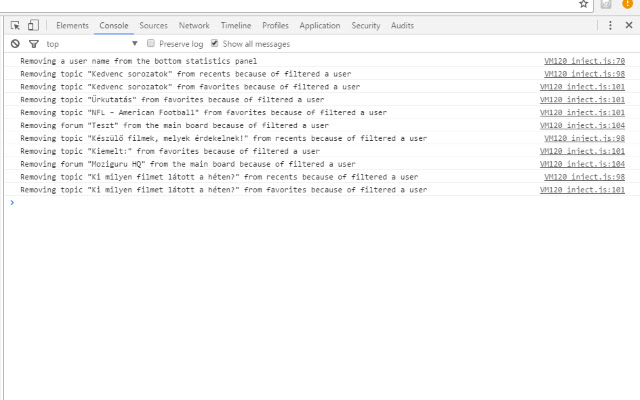Open inject.js:104 link on Teszt forum row
Screen dimensions: 640x400
pyautogui.click(x=582, y=125)
